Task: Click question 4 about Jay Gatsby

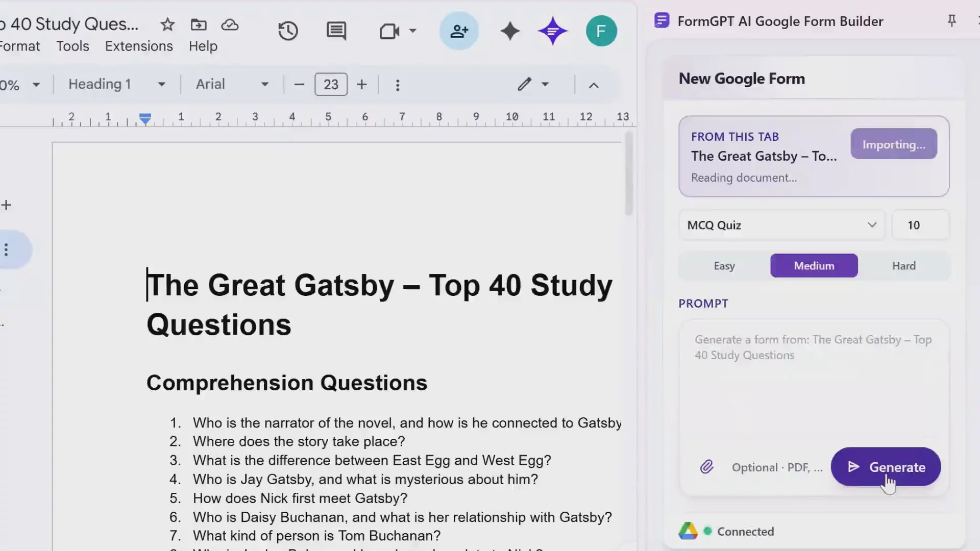Action: pyautogui.click(x=365, y=479)
